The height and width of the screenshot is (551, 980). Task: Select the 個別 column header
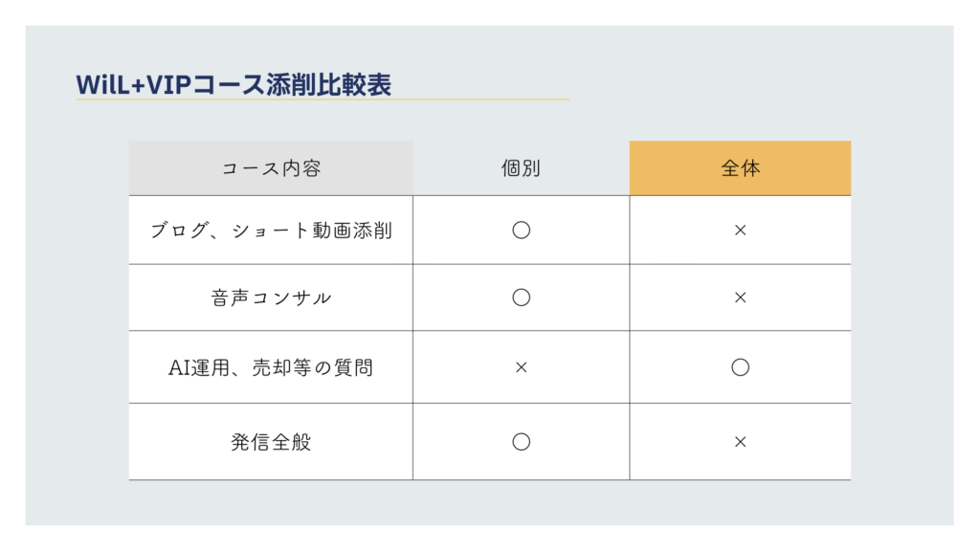(x=521, y=168)
